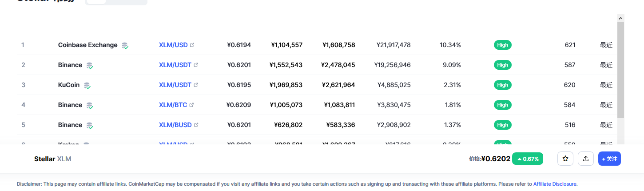Select the market toggle tab near heading
644x191 pixels.
click(96, 2)
